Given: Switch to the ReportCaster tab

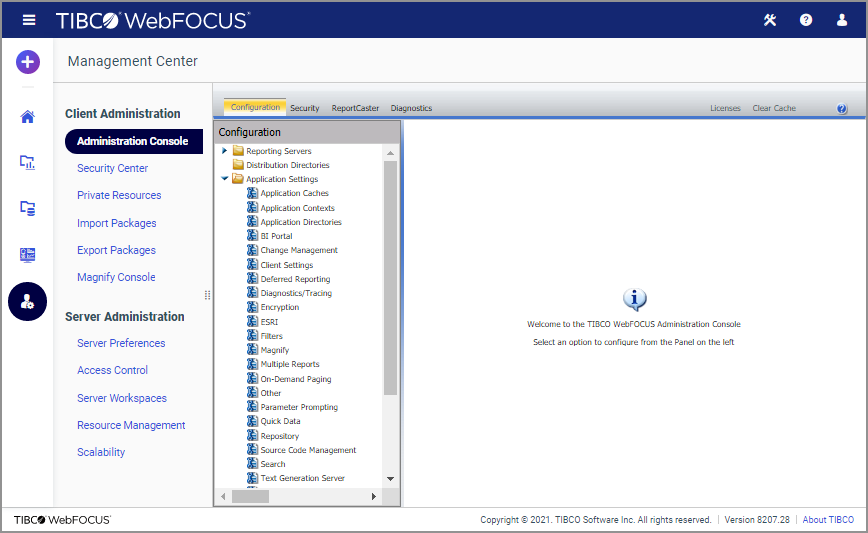Looking at the screenshot, I should point(355,108).
